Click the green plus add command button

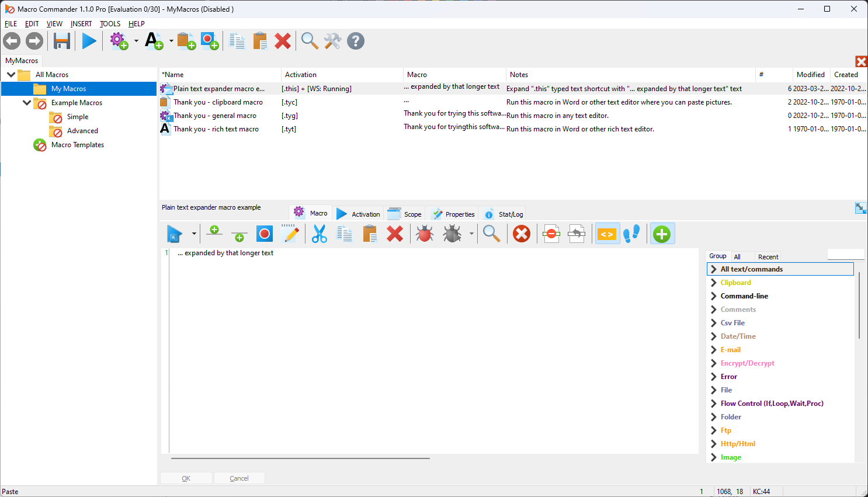[x=661, y=234]
